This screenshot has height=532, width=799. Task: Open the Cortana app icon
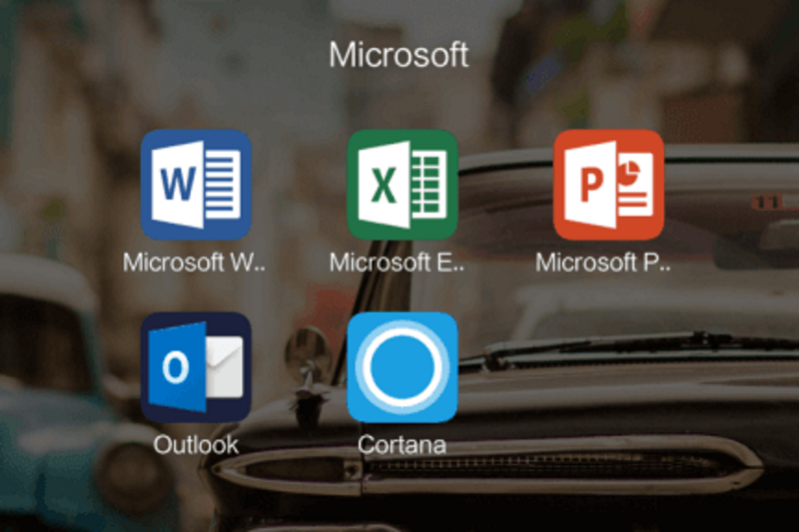click(x=402, y=367)
